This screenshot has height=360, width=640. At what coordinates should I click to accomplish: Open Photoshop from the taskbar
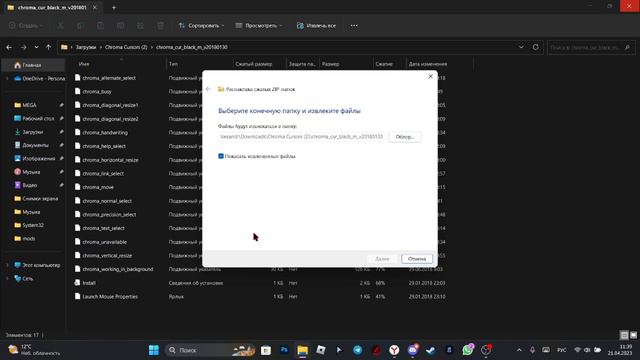[x=284, y=350]
